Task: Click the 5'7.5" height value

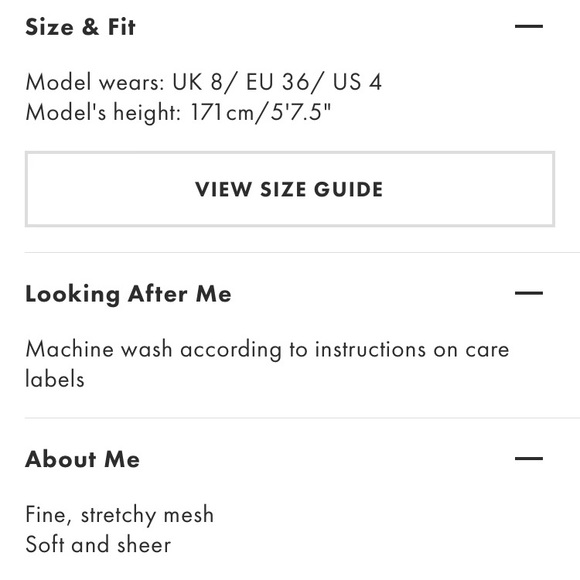Action: [x=301, y=112]
